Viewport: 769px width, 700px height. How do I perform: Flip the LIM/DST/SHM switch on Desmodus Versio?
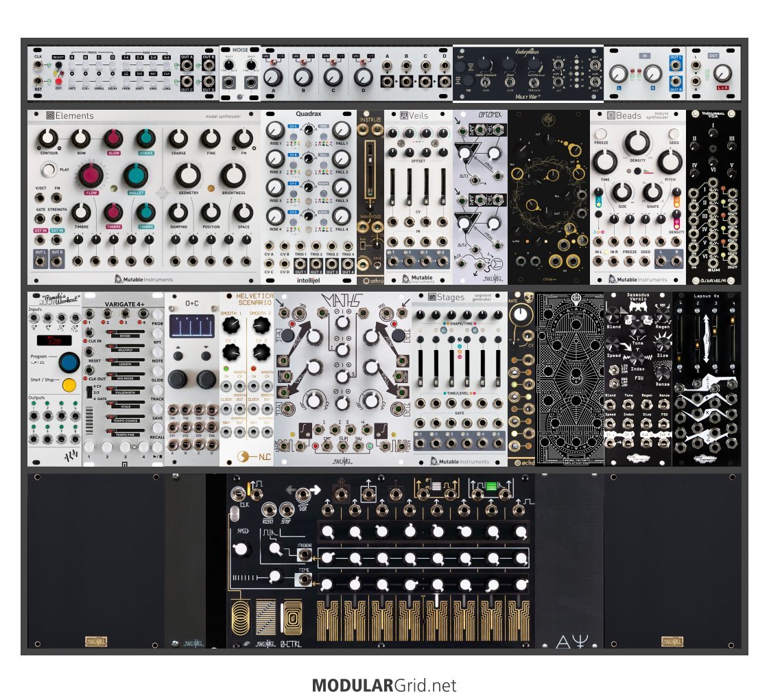(615, 369)
